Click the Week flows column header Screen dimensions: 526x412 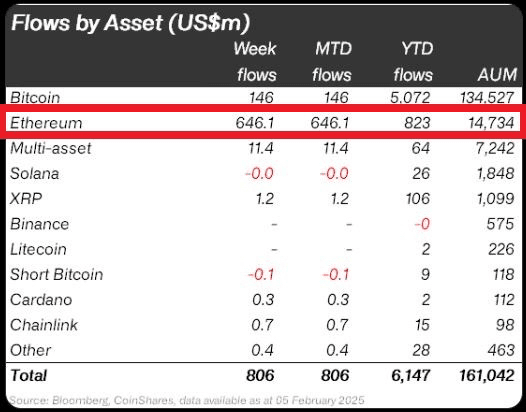pyautogui.click(x=255, y=62)
